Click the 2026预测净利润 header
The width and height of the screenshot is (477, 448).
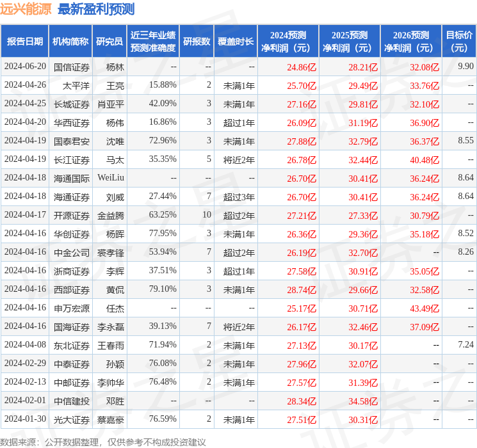(x=411, y=42)
